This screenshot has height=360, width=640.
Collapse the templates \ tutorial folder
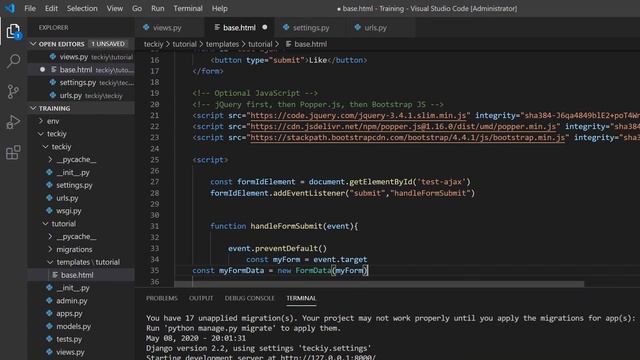point(81,262)
